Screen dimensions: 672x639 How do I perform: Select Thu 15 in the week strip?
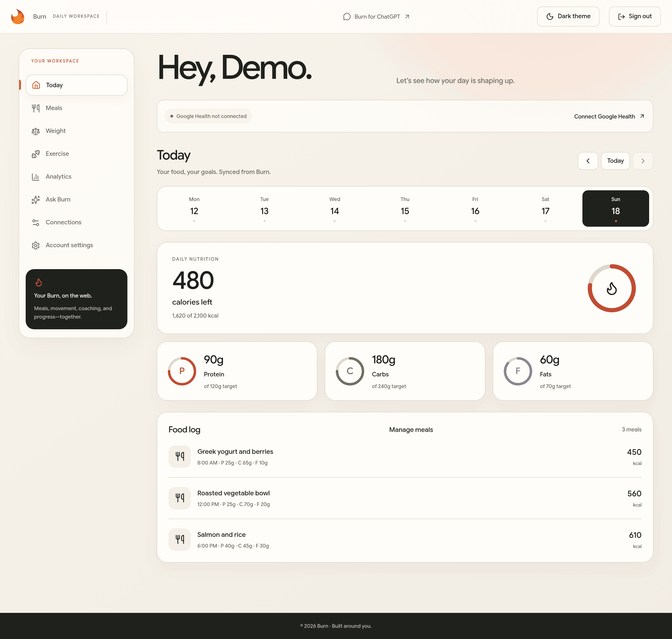pos(405,208)
